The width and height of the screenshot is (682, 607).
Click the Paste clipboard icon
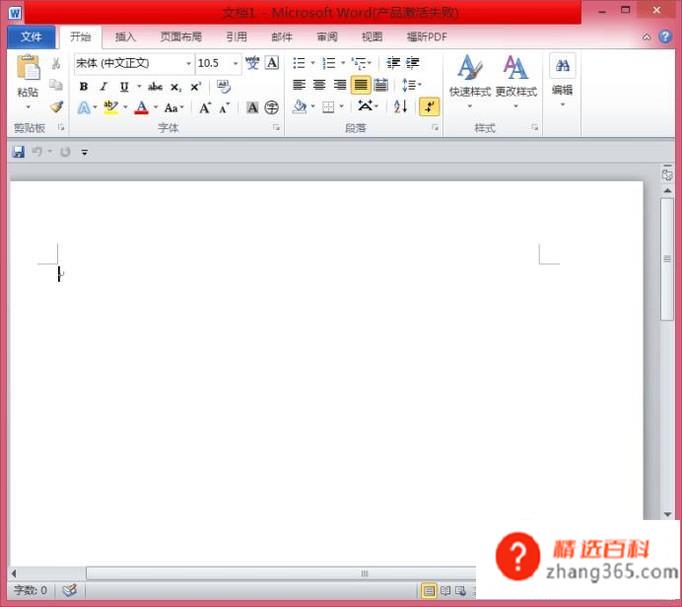(x=28, y=67)
